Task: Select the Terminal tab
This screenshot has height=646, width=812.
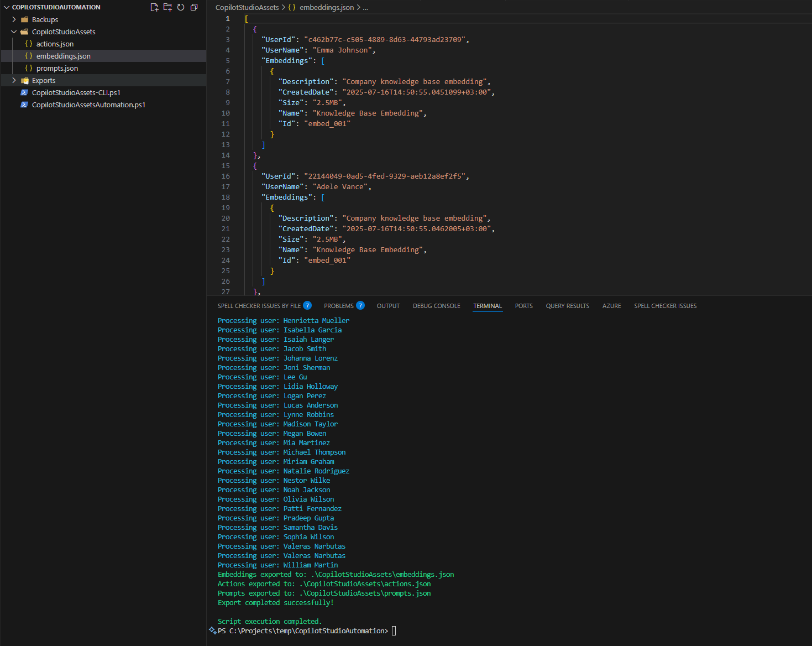Action: click(x=488, y=306)
